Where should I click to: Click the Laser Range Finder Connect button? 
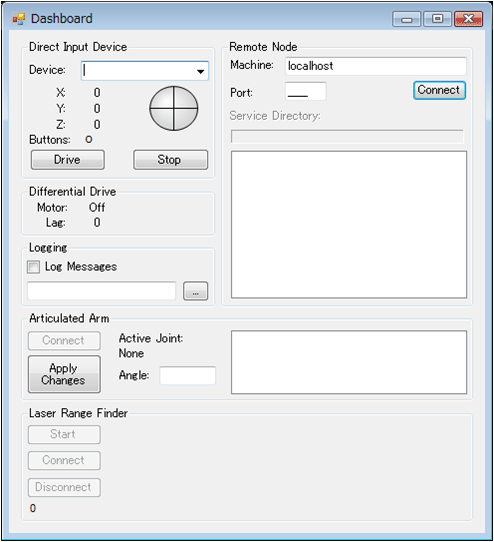[x=64, y=460]
